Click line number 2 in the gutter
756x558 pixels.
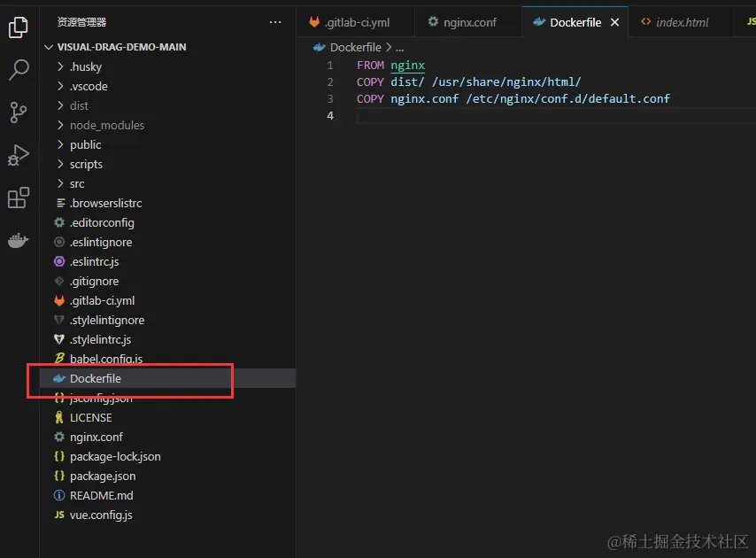click(x=330, y=82)
